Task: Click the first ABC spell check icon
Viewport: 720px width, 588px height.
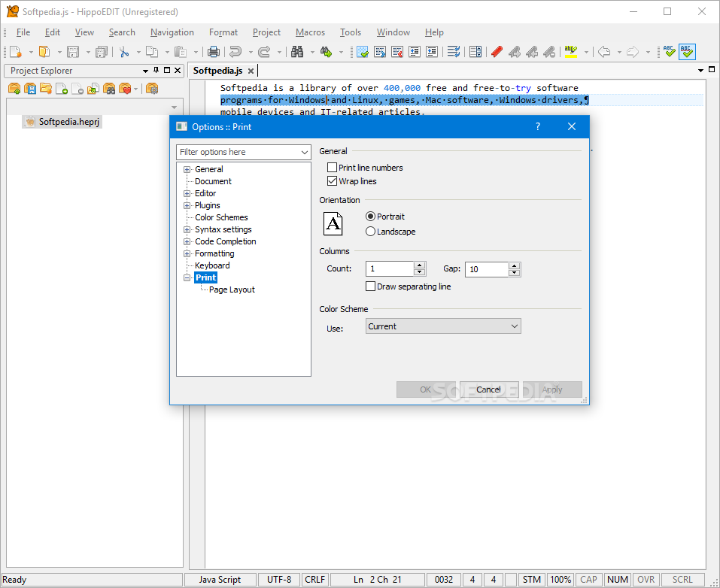Action: tap(670, 52)
